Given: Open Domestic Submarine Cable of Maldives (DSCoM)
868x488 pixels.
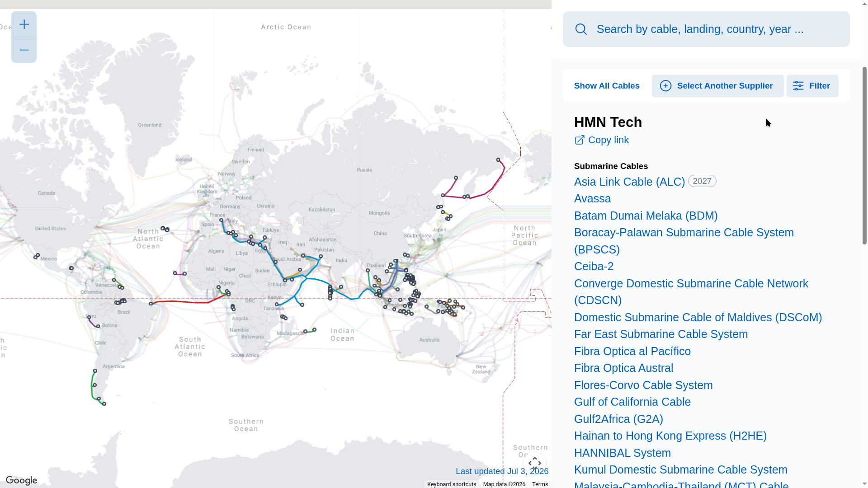Looking at the screenshot, I should coord(698,317).
